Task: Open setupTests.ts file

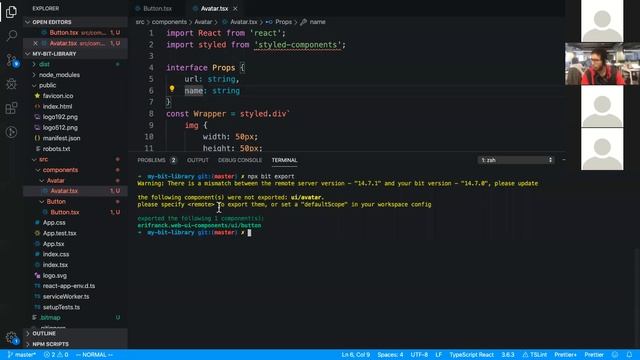Action: click(61, 307)
